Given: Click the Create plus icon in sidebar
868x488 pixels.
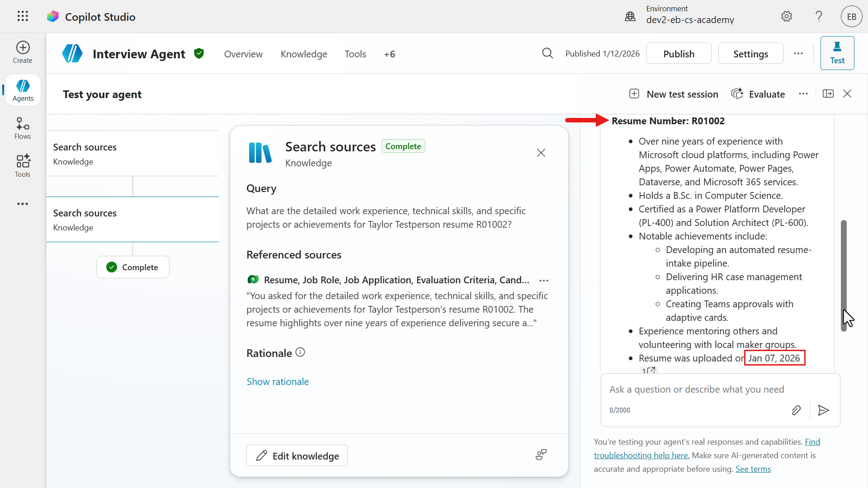Looking at the screenshot, I should [23, 48].
